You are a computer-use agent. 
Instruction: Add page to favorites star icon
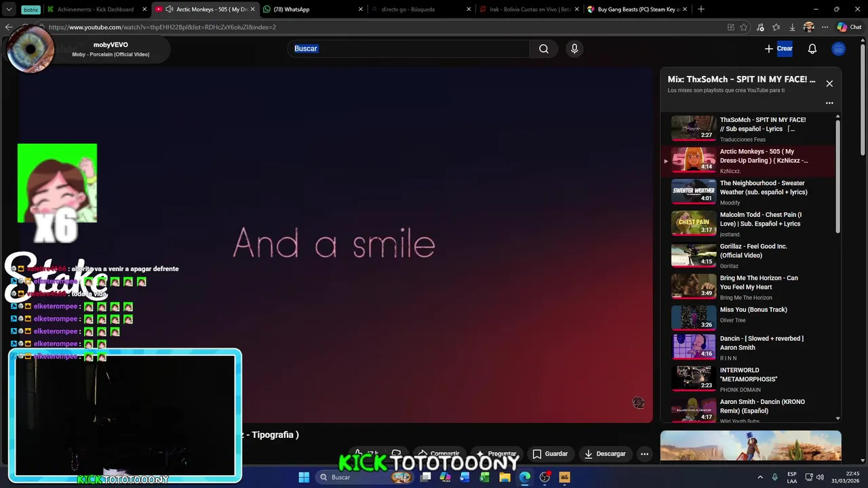click(x=744, y=27)
